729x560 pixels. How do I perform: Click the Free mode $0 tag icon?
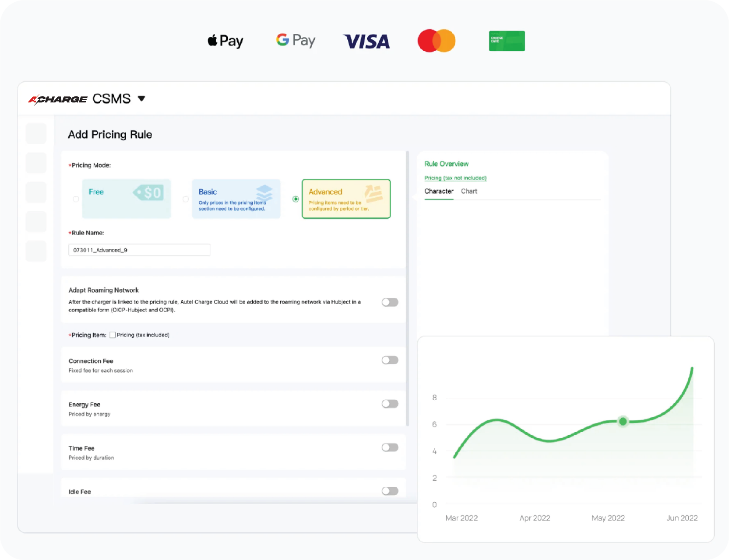[149, 193]
